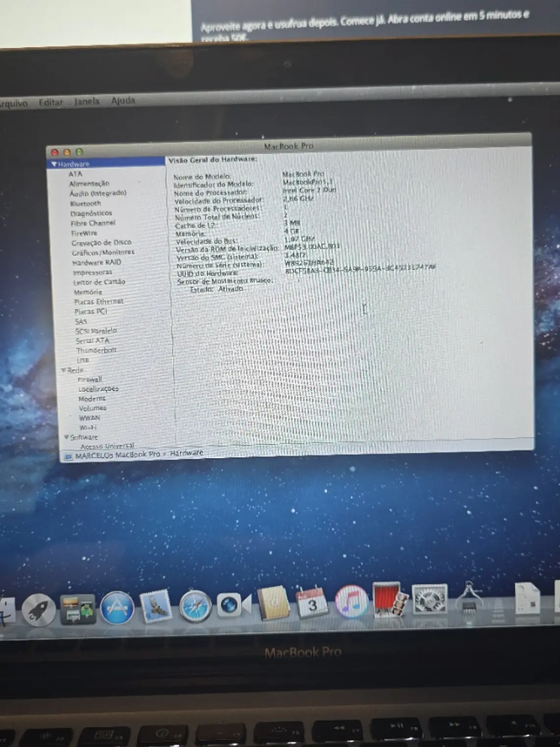Open the Ajuda menu
Screen dimensions: 560x747
click(x=123, y=101)
